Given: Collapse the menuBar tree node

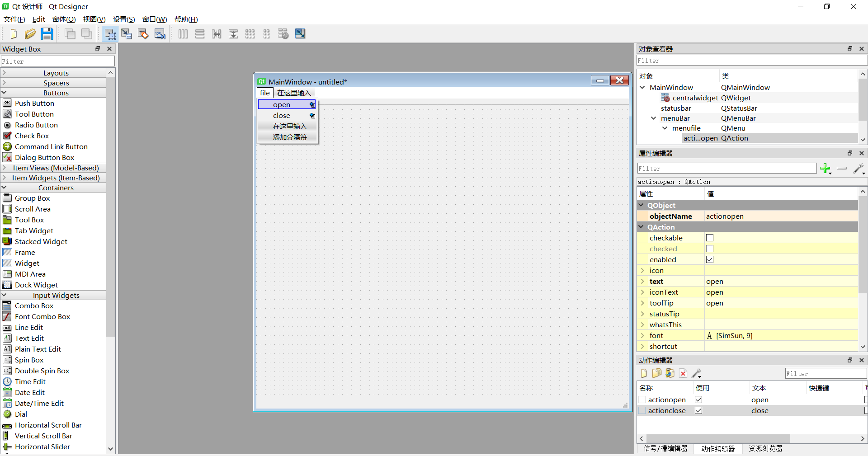Looking at the screenshot, I should (653, 118).
